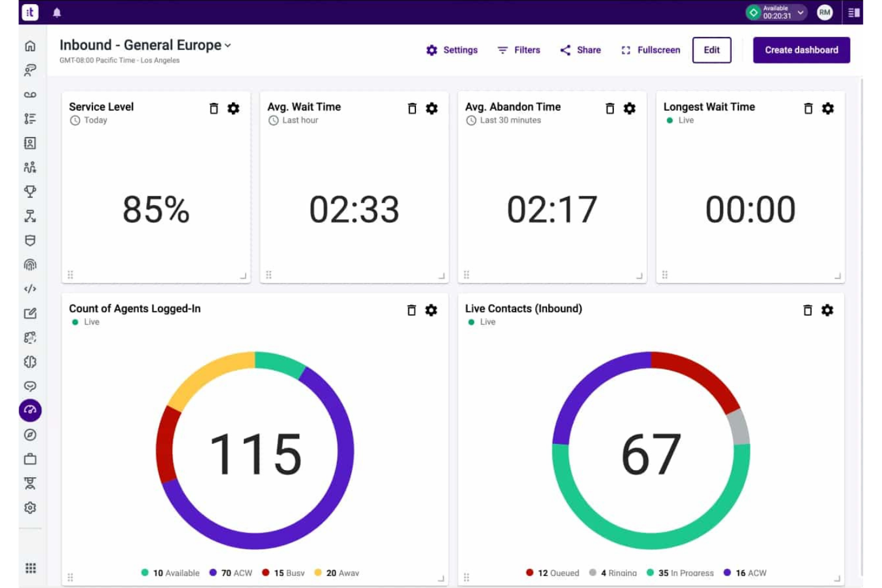Select the Contacts card icon in the sidebar

tap(30, 143)
